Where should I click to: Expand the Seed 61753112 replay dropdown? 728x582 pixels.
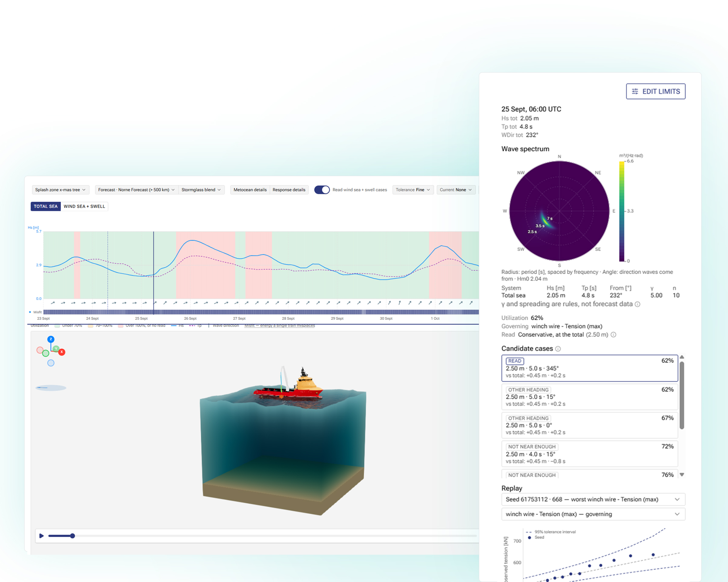tap(593, 499)
